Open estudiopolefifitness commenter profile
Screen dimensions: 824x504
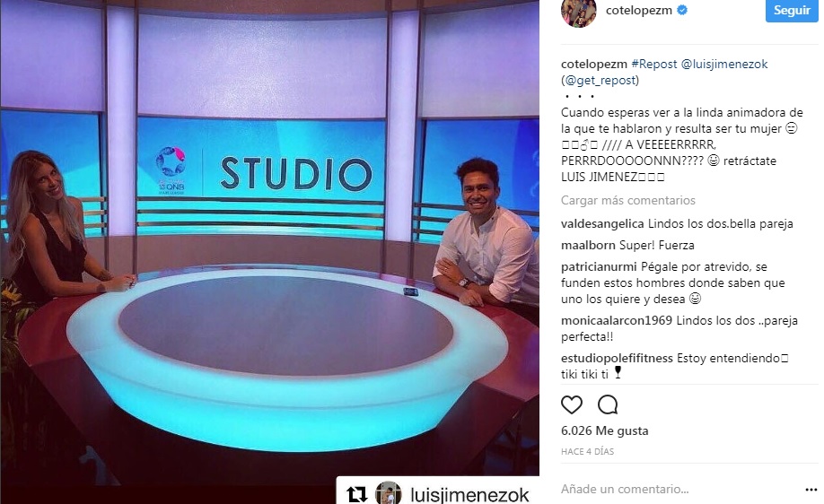pyautogui.click(x=617, y=358)
